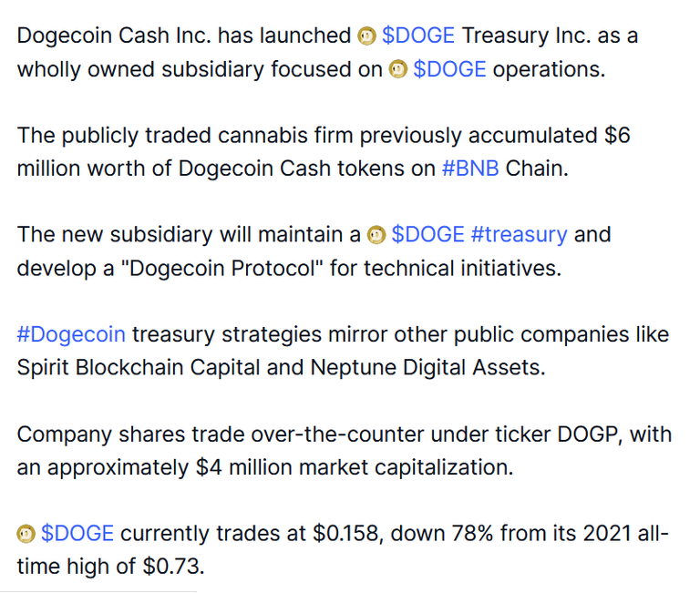Click the 'Spirit Blockchain Capital' text

139,368
